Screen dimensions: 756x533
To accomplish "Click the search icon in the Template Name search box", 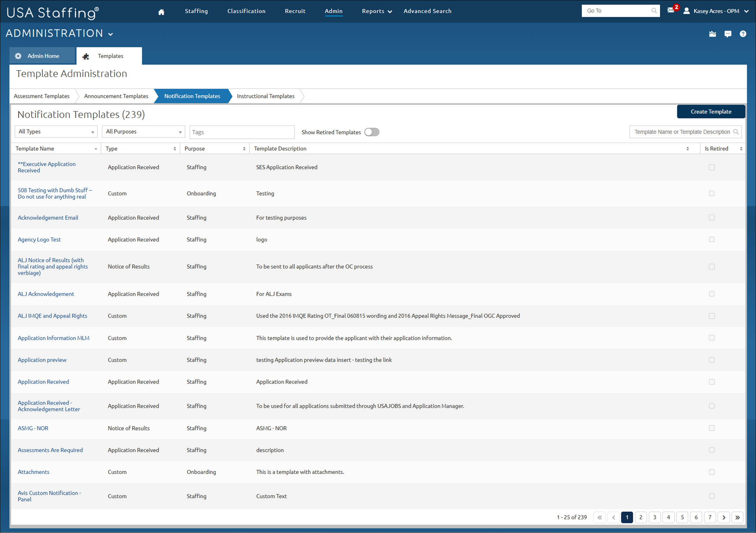I will [x=737, y=132].
